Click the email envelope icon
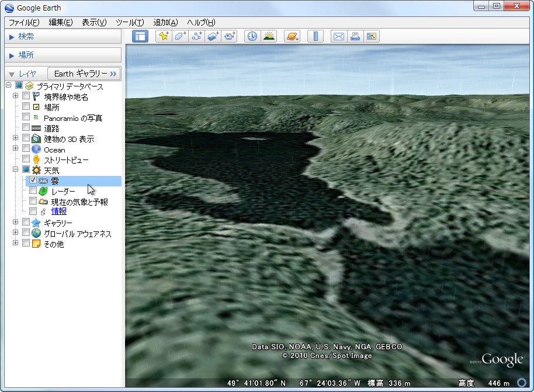The image size is (534, 392). pos(339,36)
